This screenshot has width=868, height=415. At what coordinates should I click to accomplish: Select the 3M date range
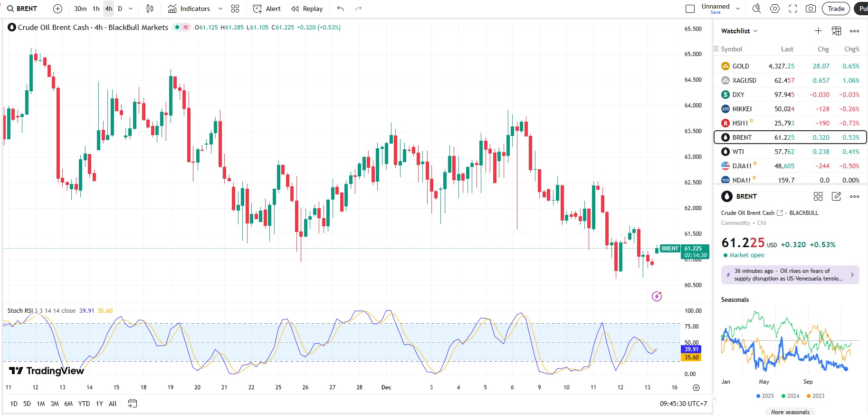[55, 404]
